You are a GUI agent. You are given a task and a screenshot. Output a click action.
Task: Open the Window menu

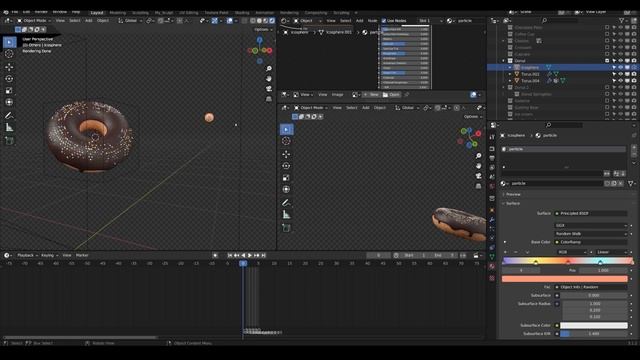60,12
